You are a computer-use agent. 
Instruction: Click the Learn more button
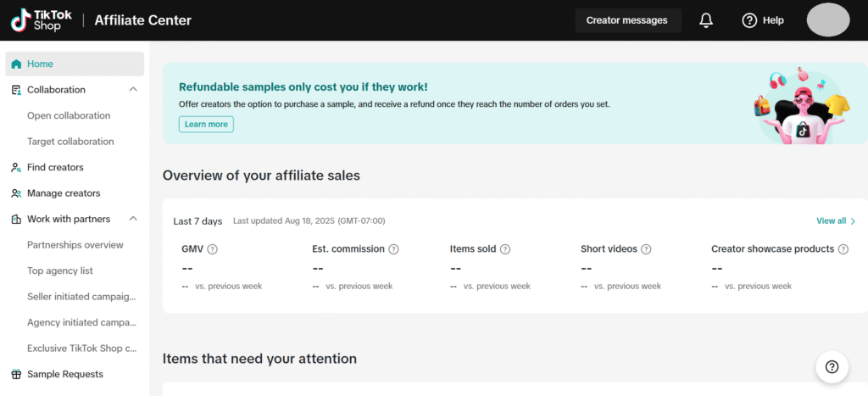coord(206,125)
